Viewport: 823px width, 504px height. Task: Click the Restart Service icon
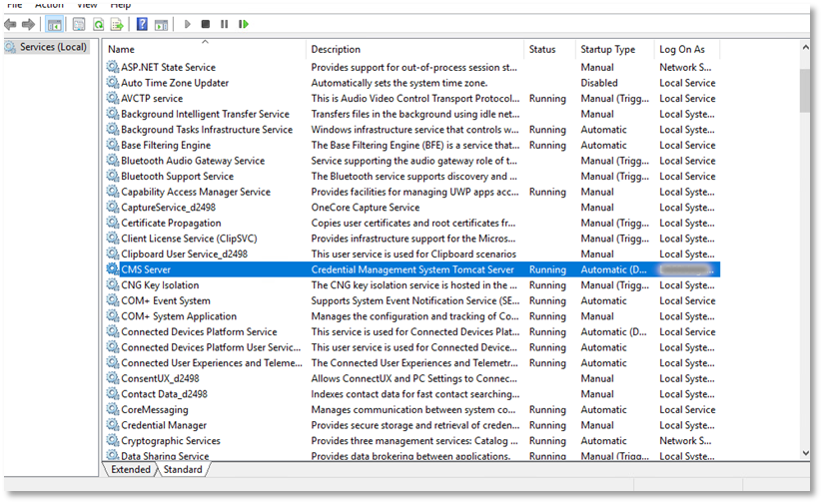[x=243, y=24]
